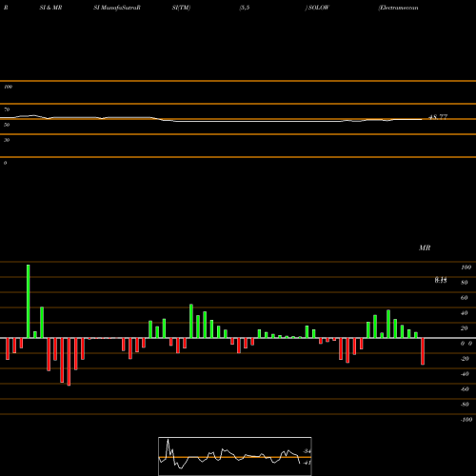This screenshot has width=476, height=476.
Task: Click the MR panel title
Action: 425,248
